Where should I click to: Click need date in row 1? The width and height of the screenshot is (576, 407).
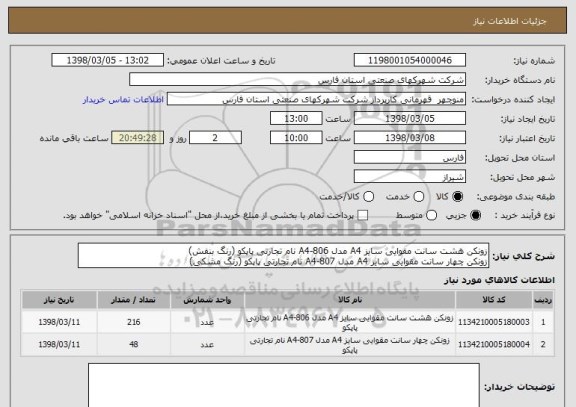click(59, 322)
